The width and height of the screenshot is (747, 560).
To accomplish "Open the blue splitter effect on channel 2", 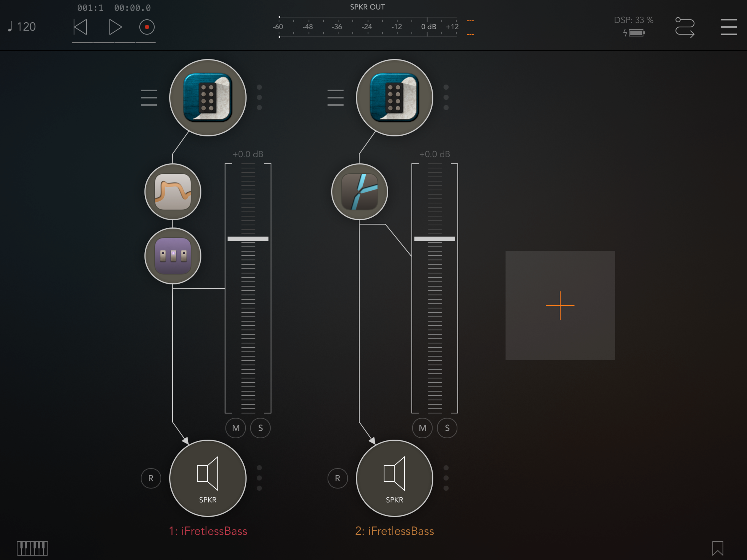I will point(360,192).
